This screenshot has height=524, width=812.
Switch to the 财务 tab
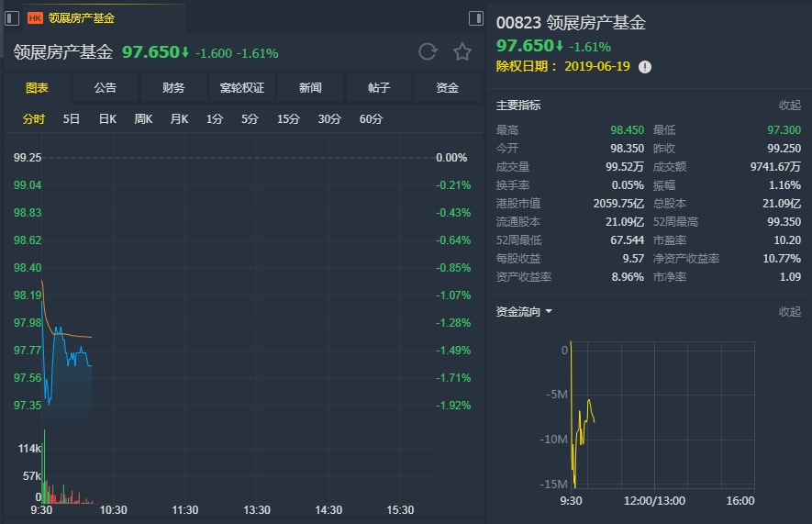[173, 87]
